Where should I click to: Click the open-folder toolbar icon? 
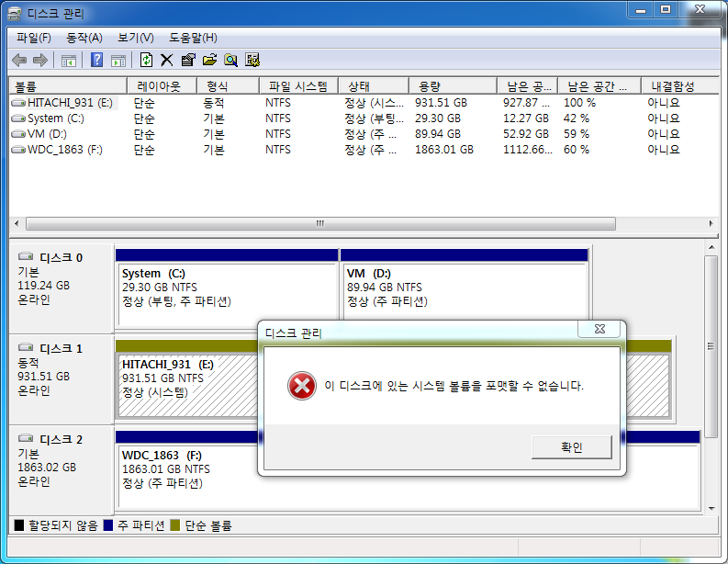[209, 61]
